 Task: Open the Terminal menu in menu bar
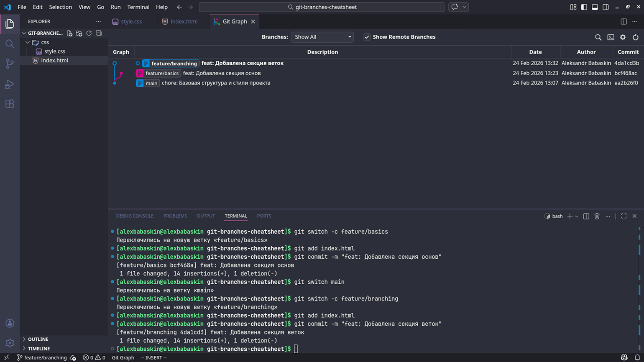[138, 7]
